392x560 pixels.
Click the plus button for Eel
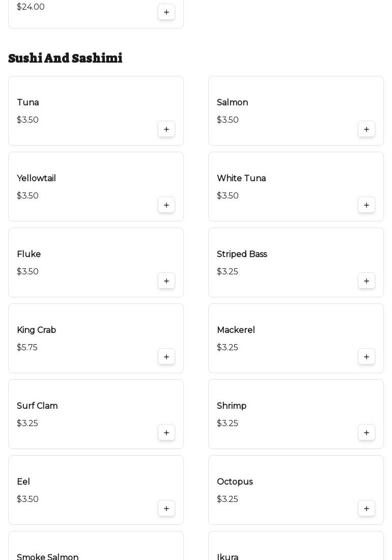tap(166, 509)
